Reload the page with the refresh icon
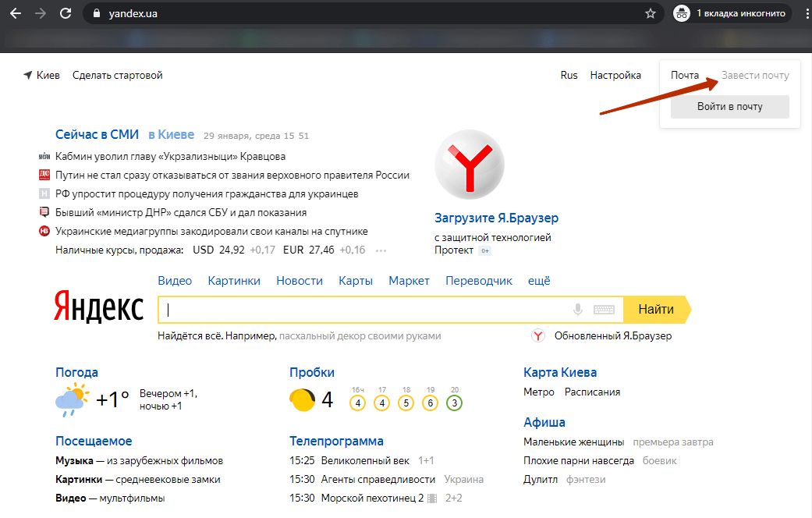 click(x=66, y=13)
